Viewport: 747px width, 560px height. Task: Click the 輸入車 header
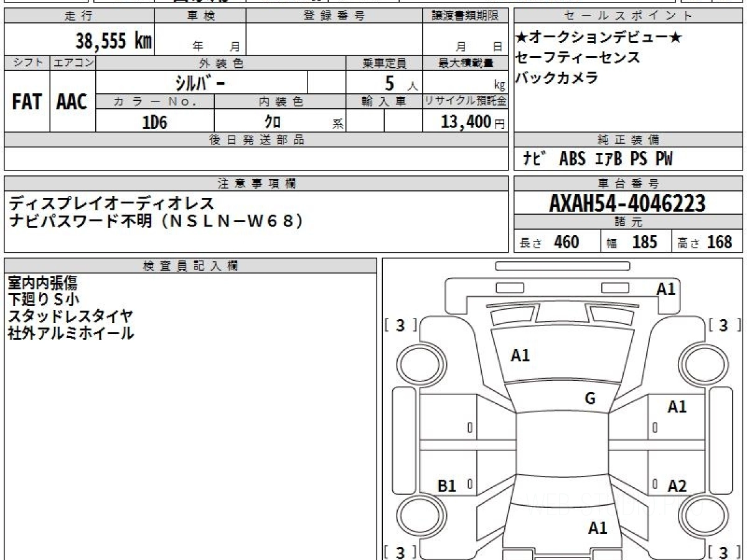coord(384,101)
